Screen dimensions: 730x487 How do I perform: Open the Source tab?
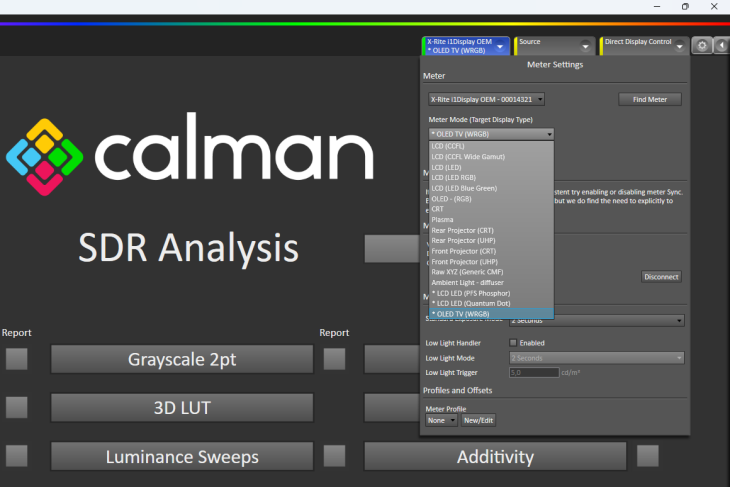(x=554, y=46)
